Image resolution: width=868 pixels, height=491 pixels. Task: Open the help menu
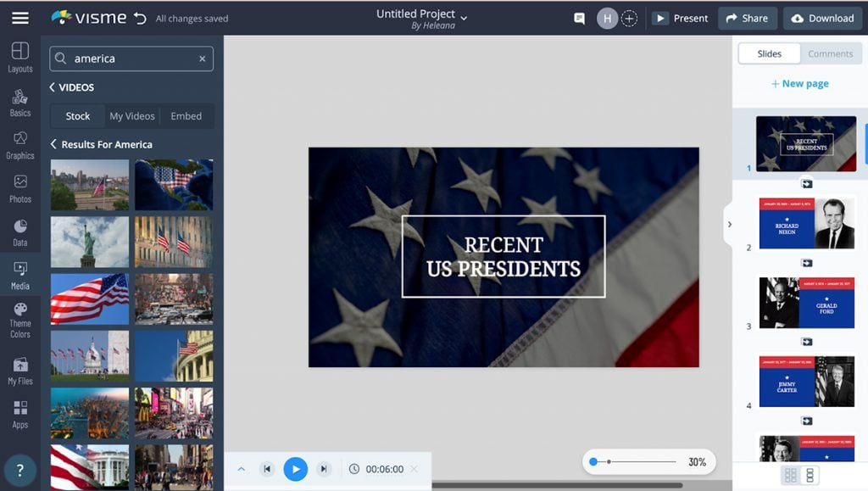[19, 469]
